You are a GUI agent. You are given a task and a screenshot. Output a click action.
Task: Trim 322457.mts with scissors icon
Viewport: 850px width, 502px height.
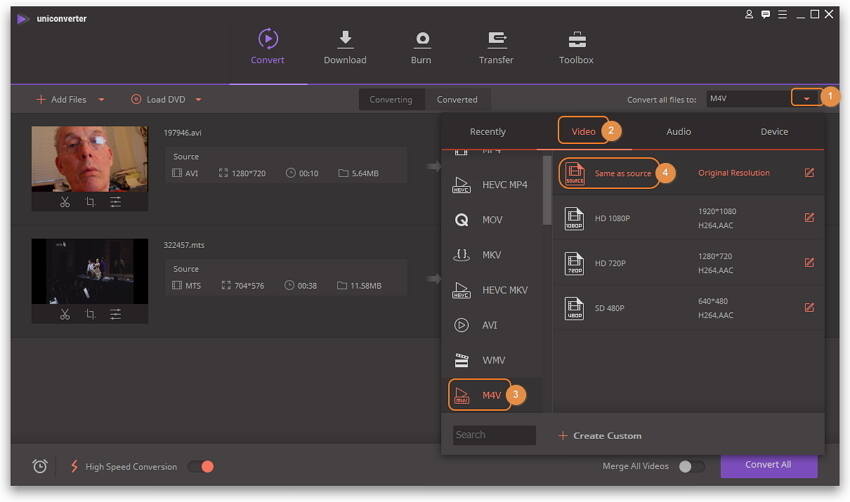(65, 314)
